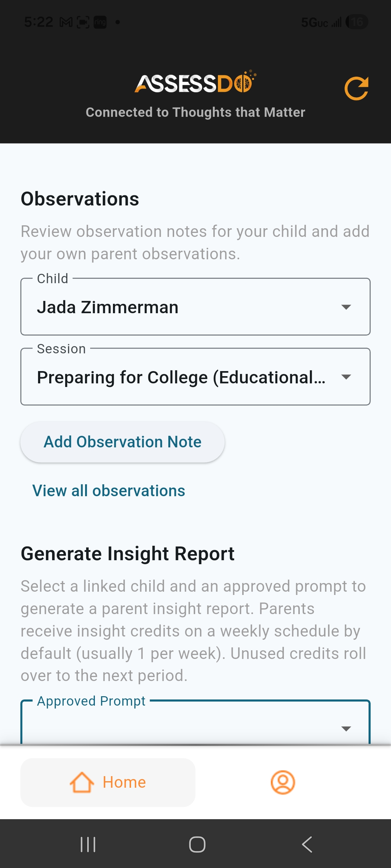This screenshot has height=868, width=391.
Task: Tap the Generate Insight Report heading
Action: pyautogui.click(x=127, y=554)
